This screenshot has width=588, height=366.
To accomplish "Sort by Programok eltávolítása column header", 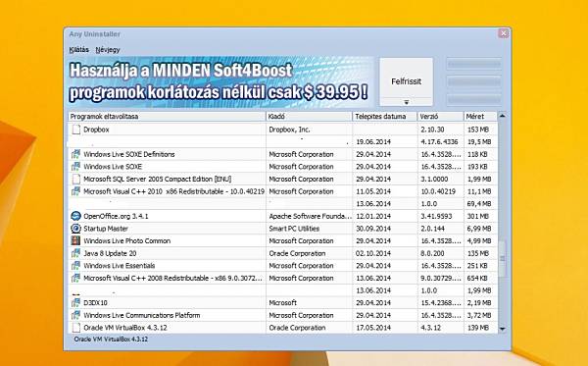I will (167, 117).
